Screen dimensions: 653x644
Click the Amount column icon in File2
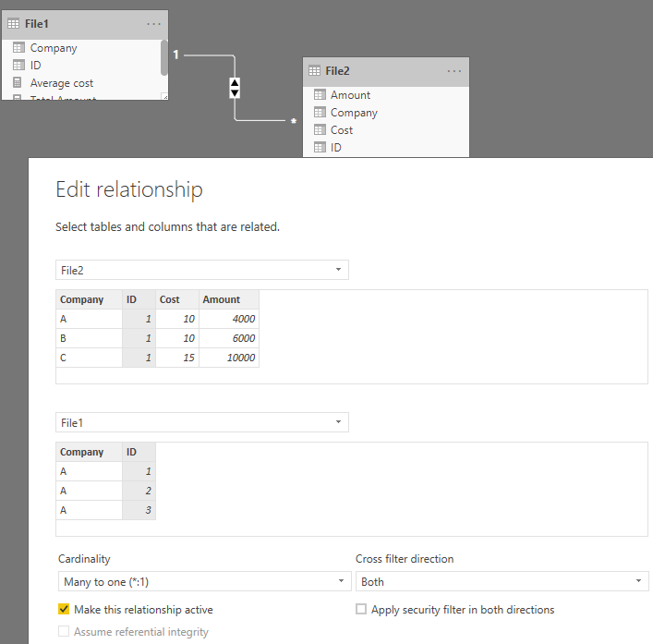[x=320, y=95]
